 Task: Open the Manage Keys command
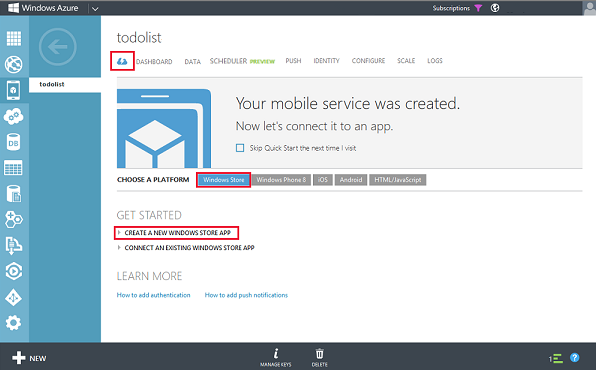[276, 358]
